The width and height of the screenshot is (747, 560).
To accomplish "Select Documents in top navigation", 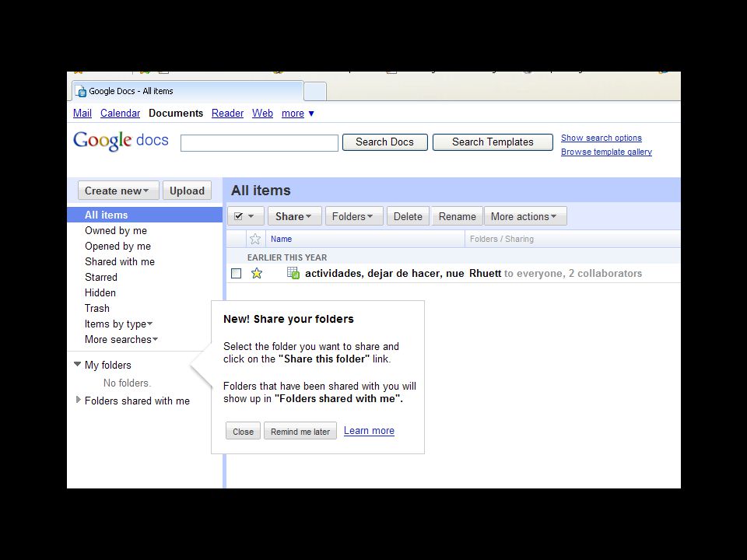I will 176,114.
